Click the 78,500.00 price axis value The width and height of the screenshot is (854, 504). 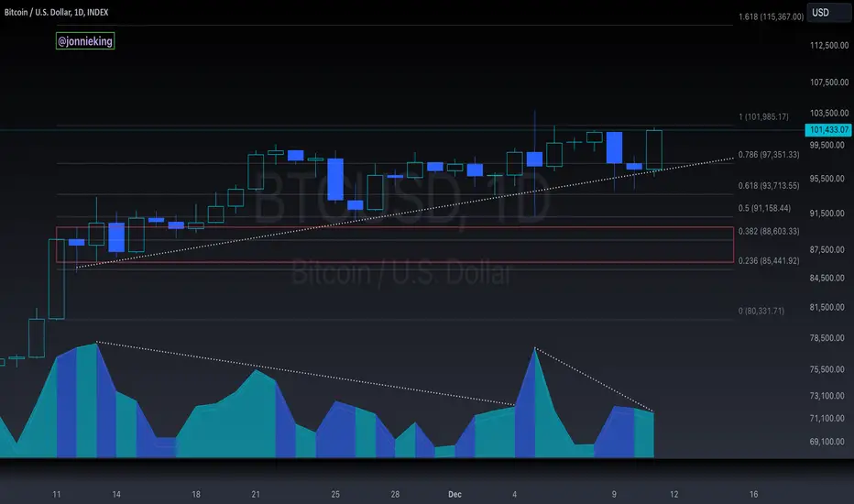pos(827,338)
